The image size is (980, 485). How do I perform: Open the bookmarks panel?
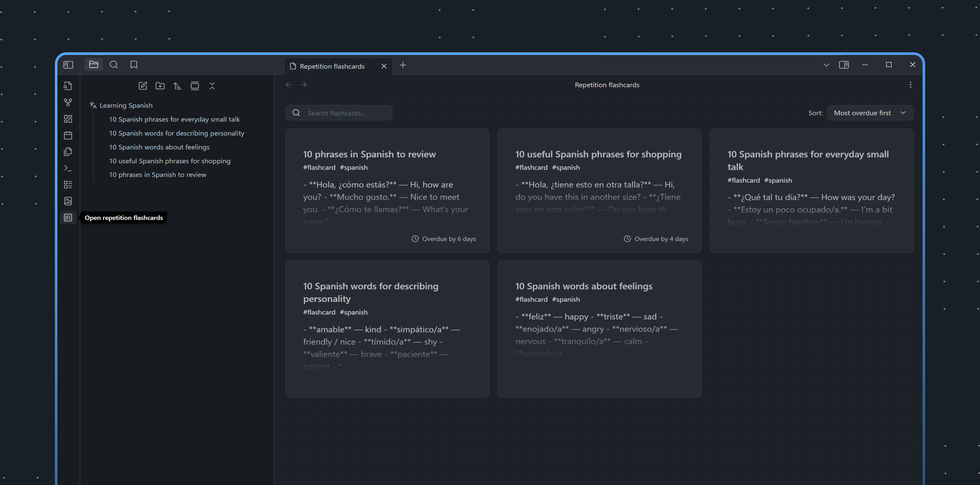pos(133,65)
